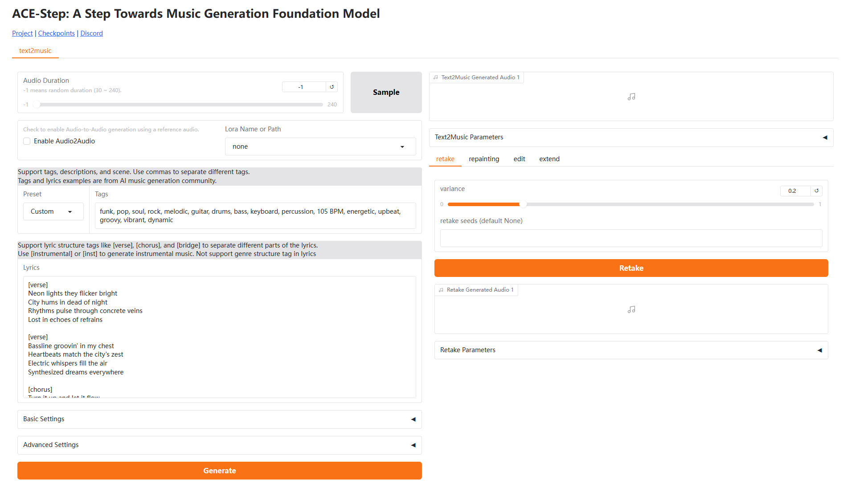
Task: Click the Sample button
Action: 386,92
